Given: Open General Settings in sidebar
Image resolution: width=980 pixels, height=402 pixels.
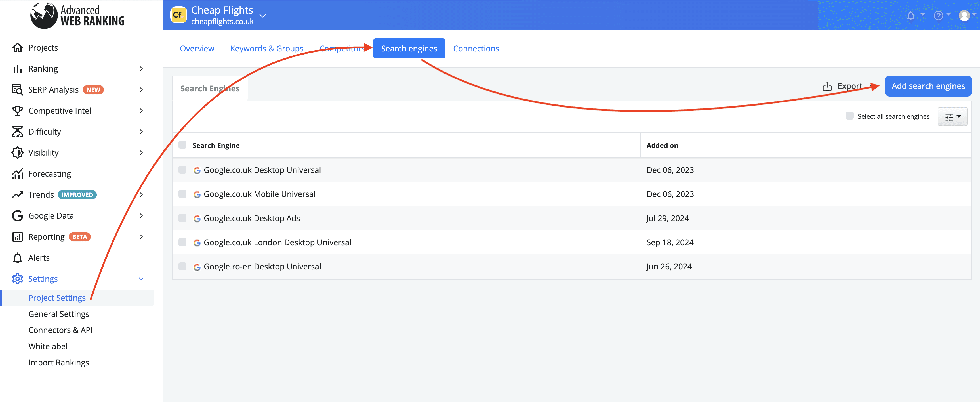Looking at the screenshot, I should coord(58,314).
